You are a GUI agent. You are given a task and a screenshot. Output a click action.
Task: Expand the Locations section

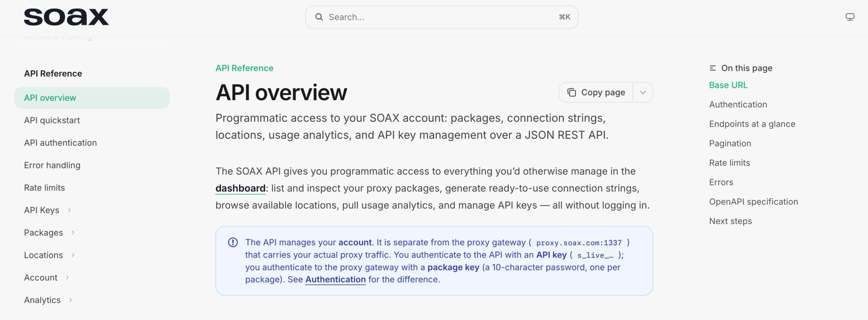pyautogui.click(x=73, y=255)
